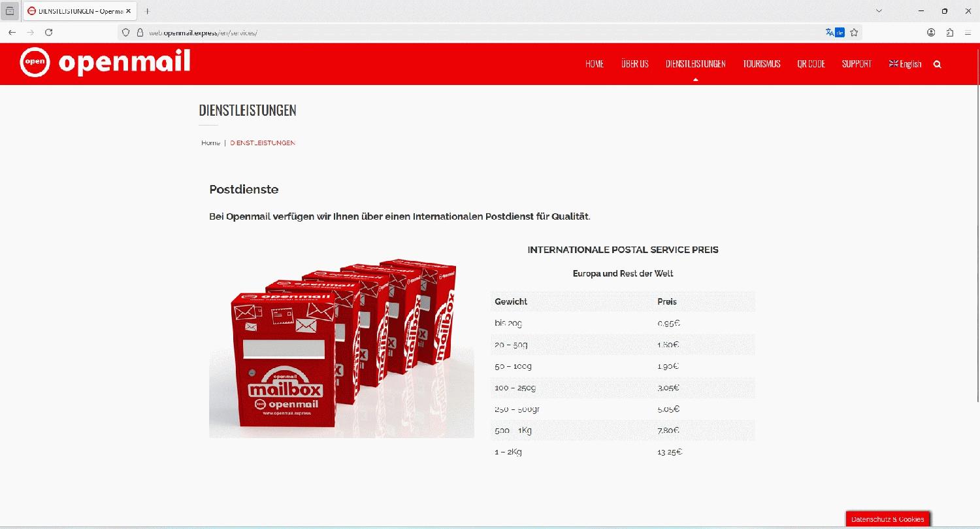Open Datenschutz & Cookies button

887,519
